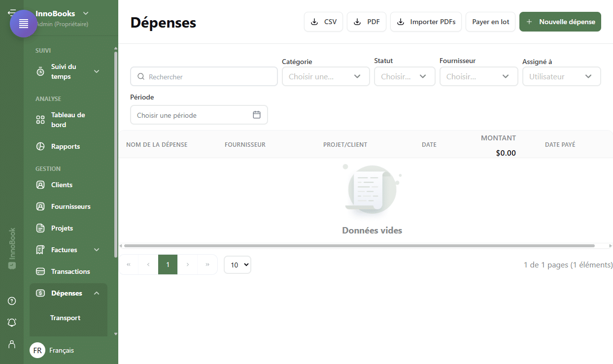The image size is (613, 364).
Task: Click the Rechercher search field
Action: pyautogui.click(x=204, y=76)
